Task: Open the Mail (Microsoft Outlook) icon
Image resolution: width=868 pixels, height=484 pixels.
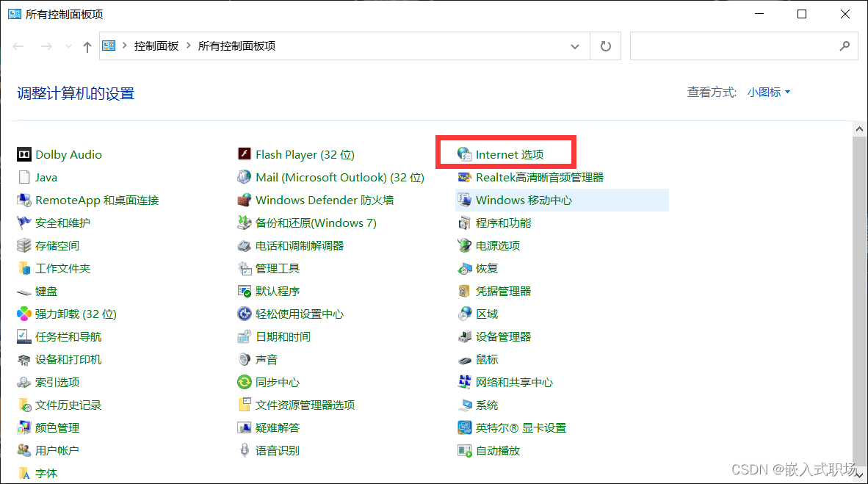Action: (244, 177)
